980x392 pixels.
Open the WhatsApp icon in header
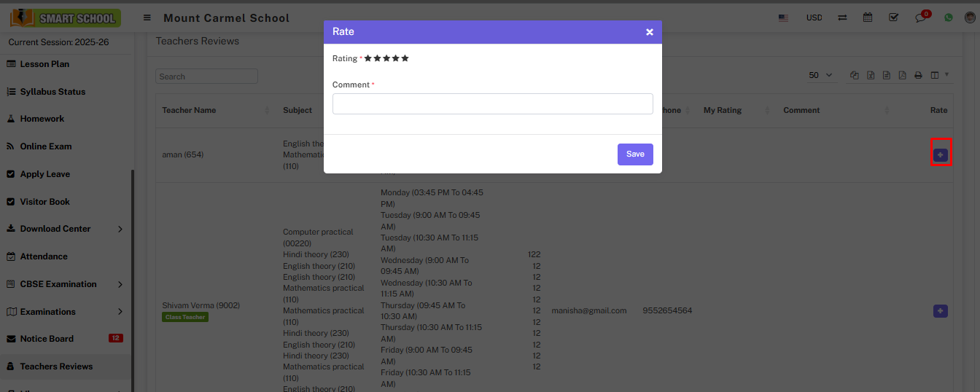tap(948, 17)
